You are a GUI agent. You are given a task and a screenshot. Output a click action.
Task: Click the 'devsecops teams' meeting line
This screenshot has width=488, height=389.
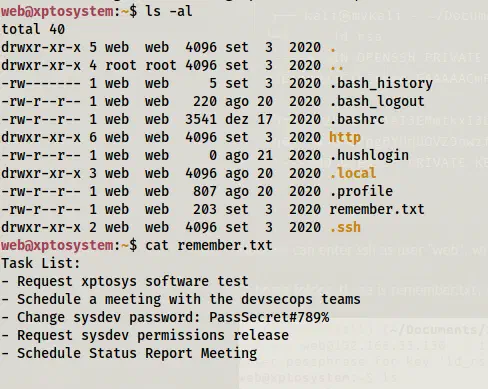181,299
